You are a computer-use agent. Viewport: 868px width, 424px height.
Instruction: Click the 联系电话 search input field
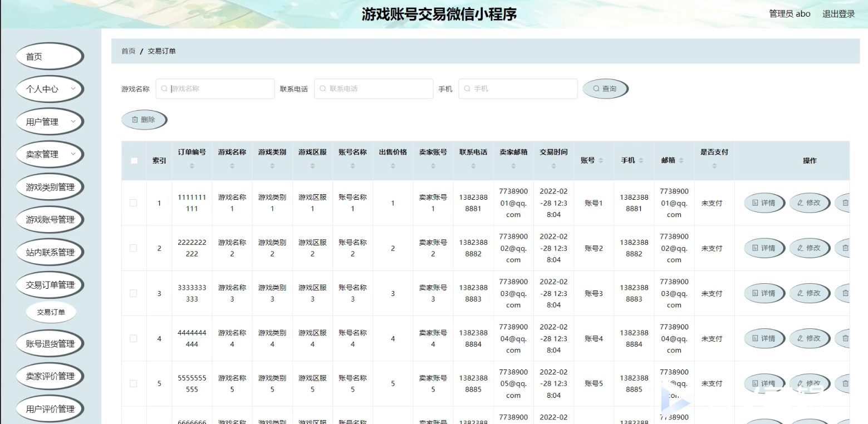point(374,89)
